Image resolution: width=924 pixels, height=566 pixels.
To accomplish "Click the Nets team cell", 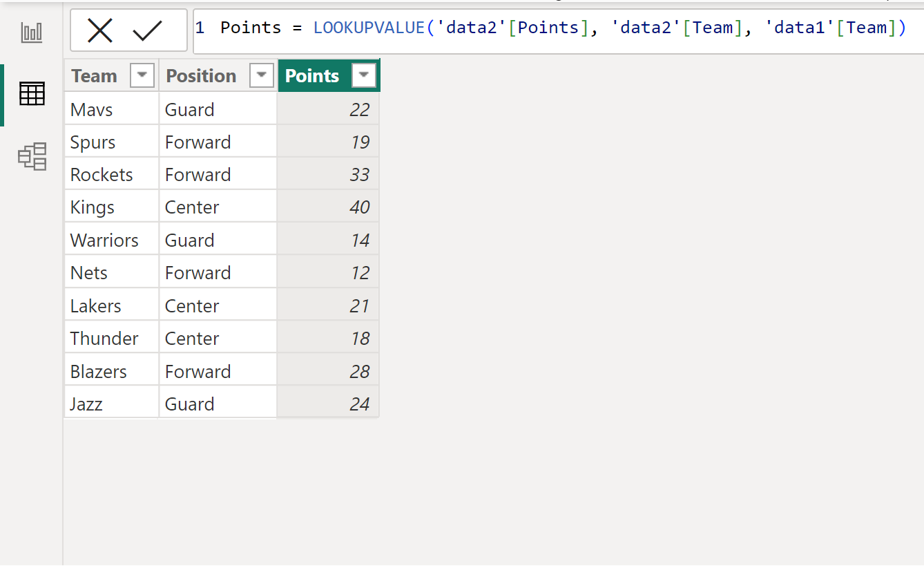I will 112,272.
